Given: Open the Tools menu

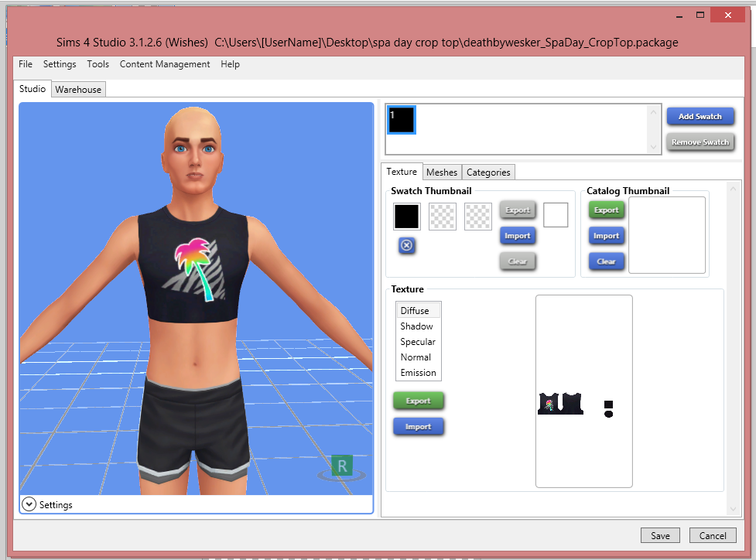Looking at the screenshot, I should pyautogui.click(x=97, y=64).
